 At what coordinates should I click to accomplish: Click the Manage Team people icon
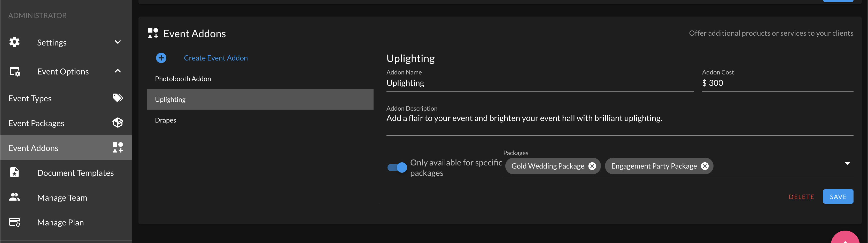(14, 197)
